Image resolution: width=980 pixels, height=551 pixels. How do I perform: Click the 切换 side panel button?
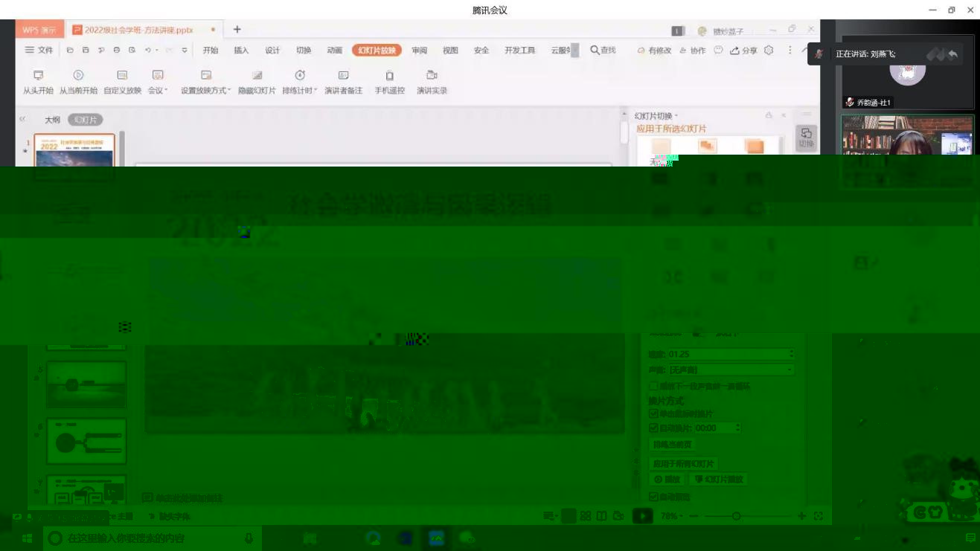(806, 138)
